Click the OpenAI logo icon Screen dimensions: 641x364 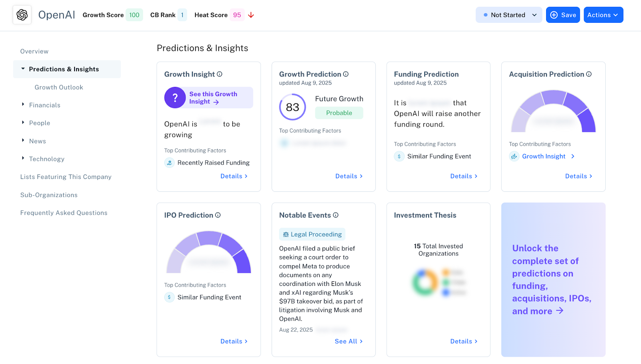pos(22,15)
